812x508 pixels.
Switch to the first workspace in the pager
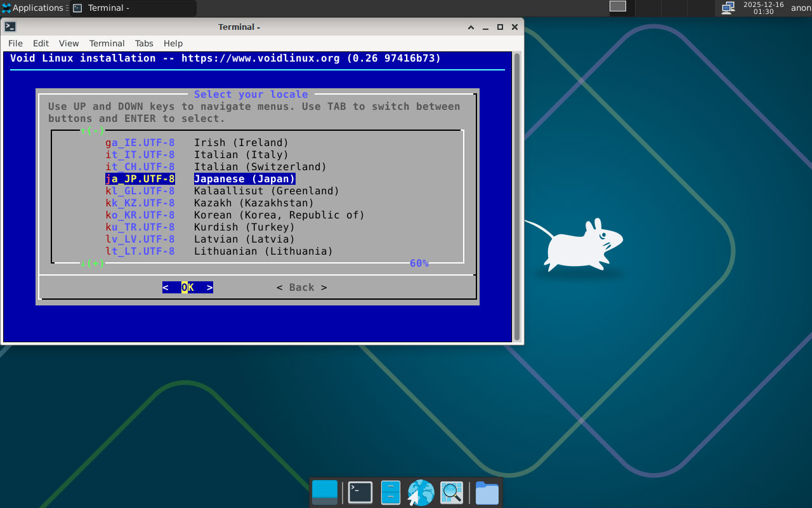pos(618,6)
